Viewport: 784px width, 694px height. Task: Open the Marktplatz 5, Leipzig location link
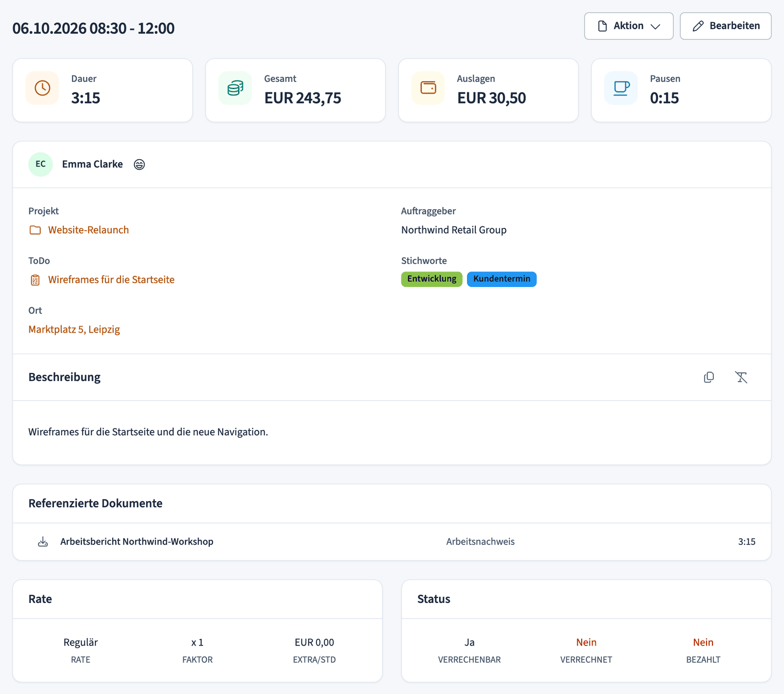click(74, 330)
